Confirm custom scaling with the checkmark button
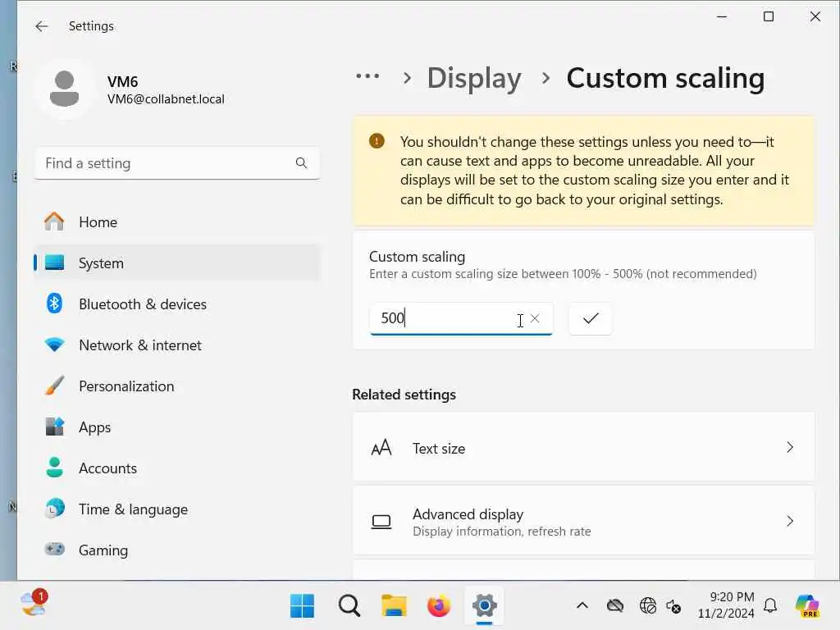Screen dimensions: 840x630 (591, 318)
